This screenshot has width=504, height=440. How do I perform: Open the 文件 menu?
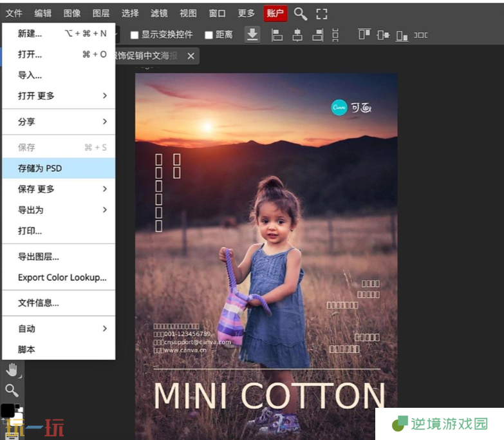click(x=14, y=14)
